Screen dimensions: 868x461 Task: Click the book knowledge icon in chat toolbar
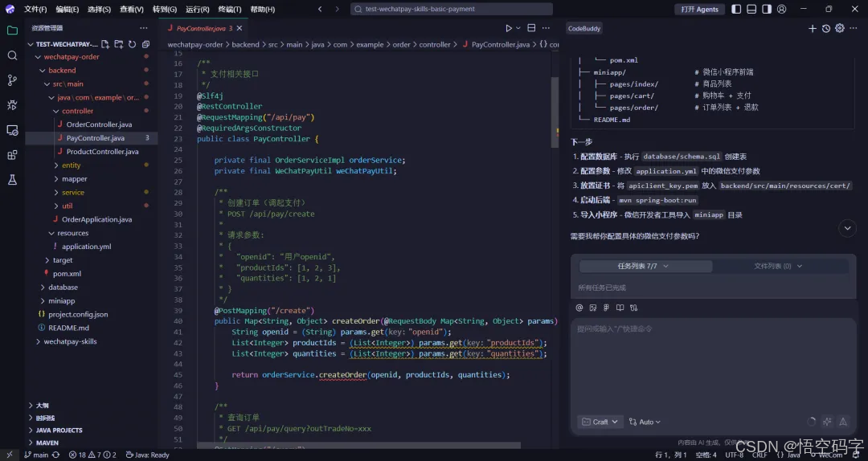pos(620,308)
